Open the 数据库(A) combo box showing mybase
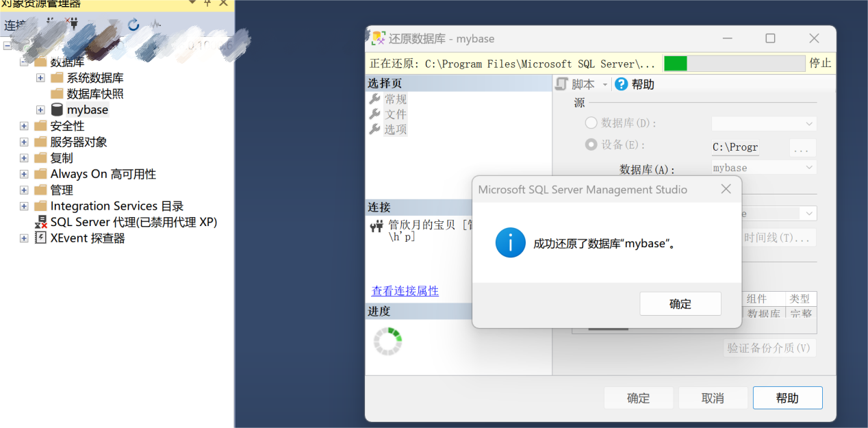The height and width of the screenshot is (428, 868). click(764, 168)
